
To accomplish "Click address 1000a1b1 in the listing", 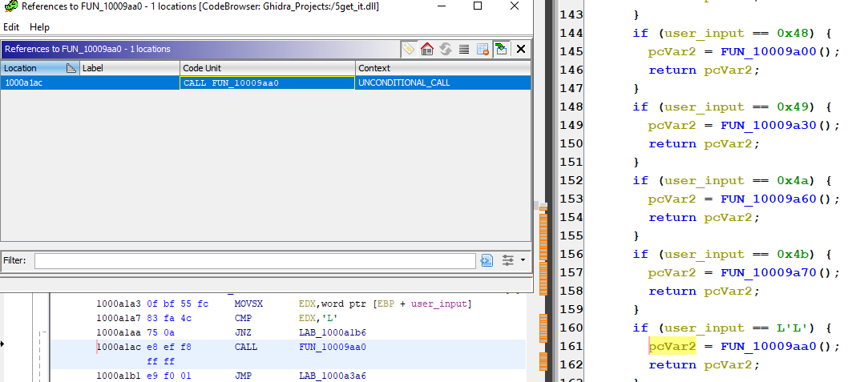I will [x=119, y=376].
